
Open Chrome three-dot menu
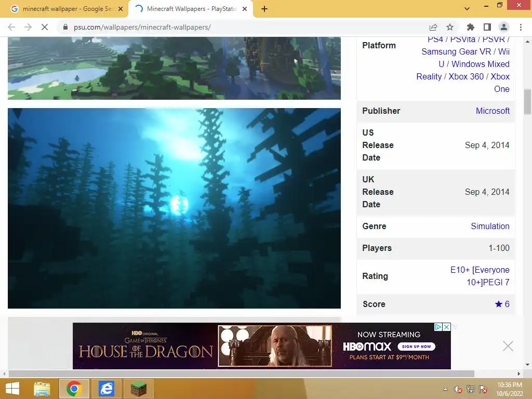521,27
